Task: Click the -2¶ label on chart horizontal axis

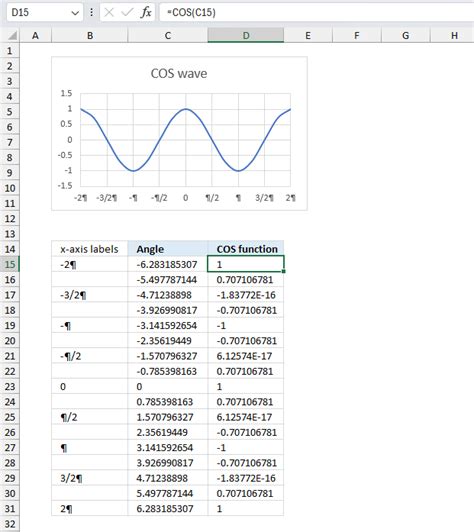Action: point(81,198)
